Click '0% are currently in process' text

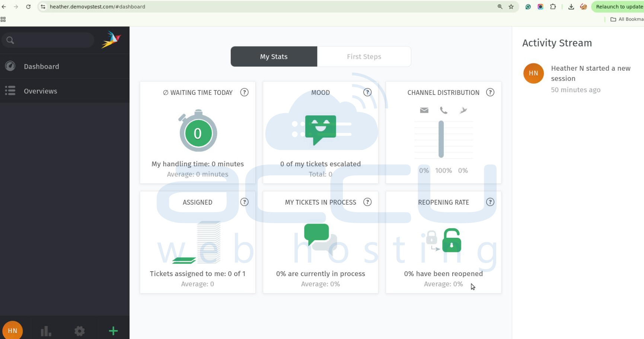321,274
